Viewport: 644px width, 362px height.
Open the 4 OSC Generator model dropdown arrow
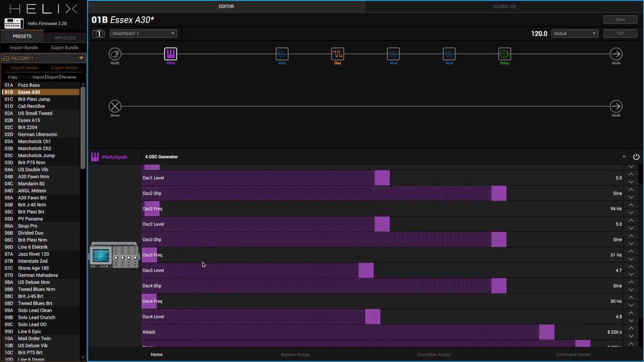(x=624, y=157)
